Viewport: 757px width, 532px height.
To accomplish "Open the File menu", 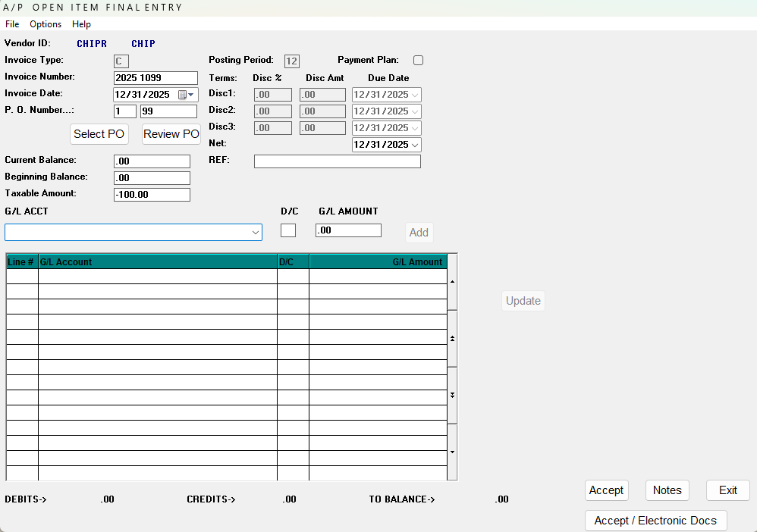I will click(x=12, y=24).
